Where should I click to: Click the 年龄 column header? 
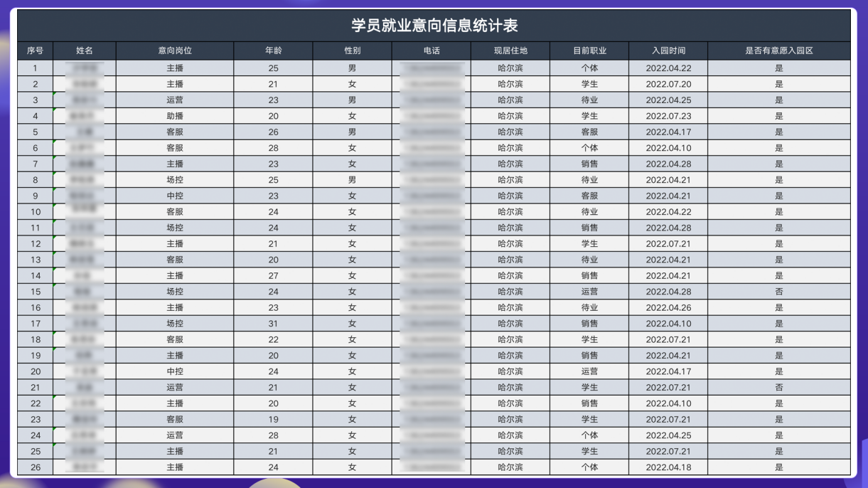pos(272,51)
